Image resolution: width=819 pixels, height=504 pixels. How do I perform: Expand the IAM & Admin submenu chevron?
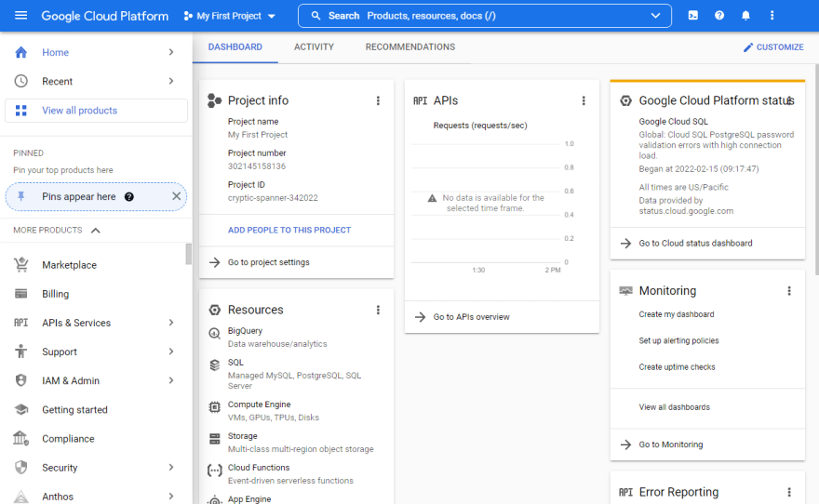171,380
